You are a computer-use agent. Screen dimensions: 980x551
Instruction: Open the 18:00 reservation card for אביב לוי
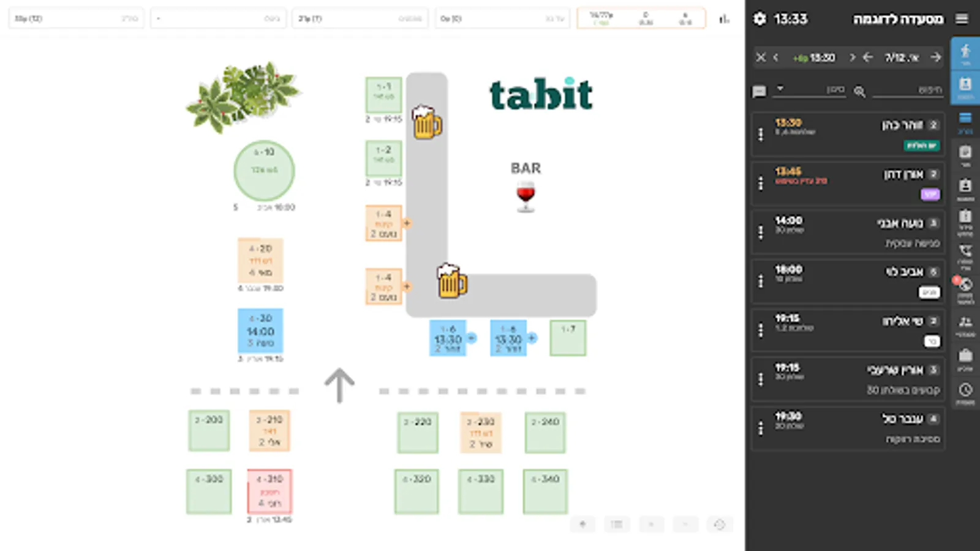(x=847, y=280)
